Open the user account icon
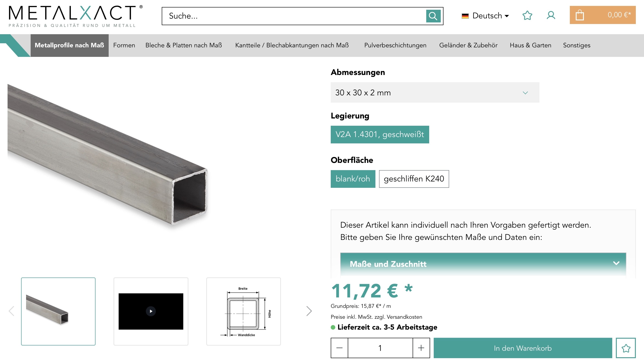 point(551,15)
